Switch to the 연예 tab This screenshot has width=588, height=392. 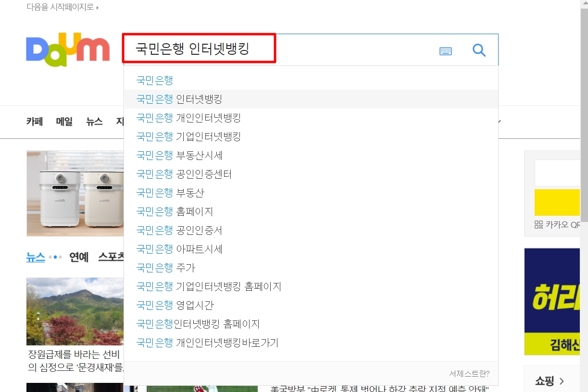tap(79, 257)
